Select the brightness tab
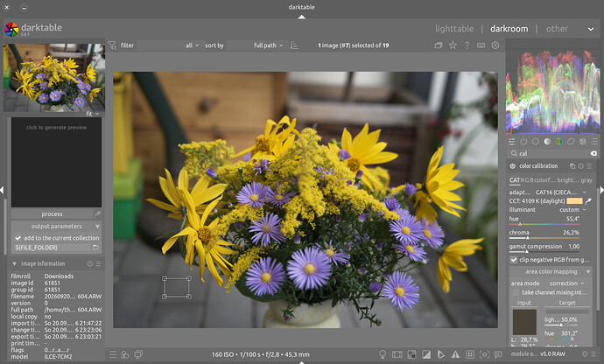 [568, 180]
